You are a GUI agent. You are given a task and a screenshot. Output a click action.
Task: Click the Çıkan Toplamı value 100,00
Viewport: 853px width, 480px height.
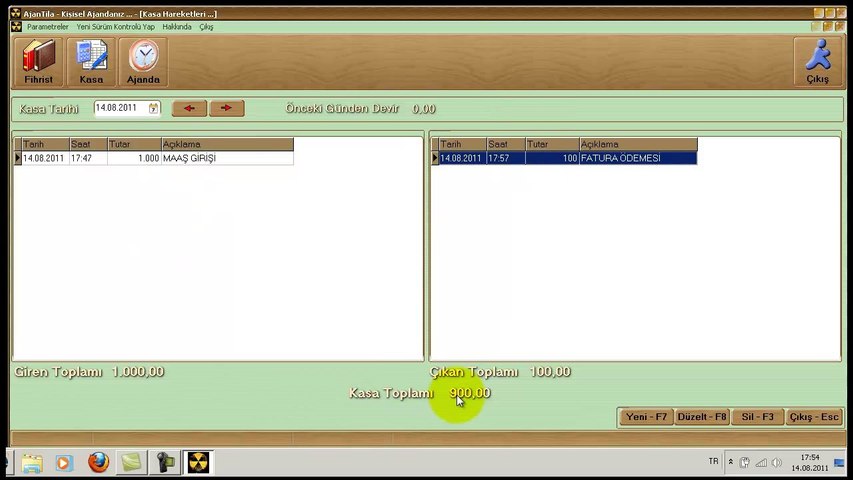point(550,372)
